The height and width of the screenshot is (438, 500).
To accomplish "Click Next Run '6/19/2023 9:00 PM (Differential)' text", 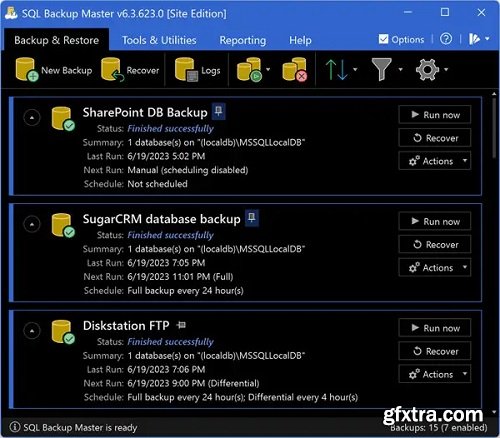I will click(193, 383).
